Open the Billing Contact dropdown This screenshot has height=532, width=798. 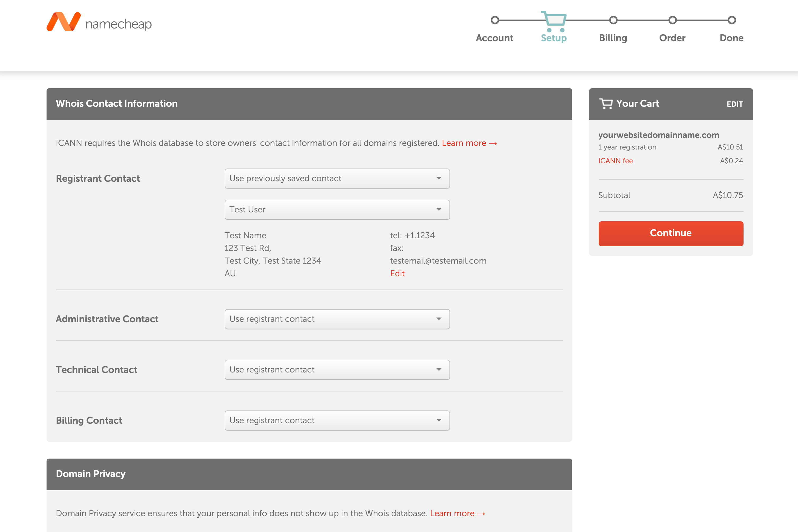point(337,420)
